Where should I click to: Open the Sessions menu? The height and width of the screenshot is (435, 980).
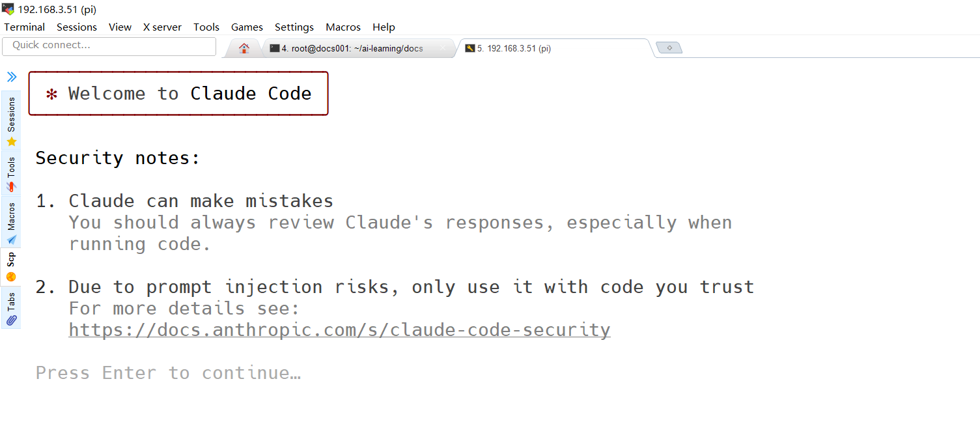(77, 27)
